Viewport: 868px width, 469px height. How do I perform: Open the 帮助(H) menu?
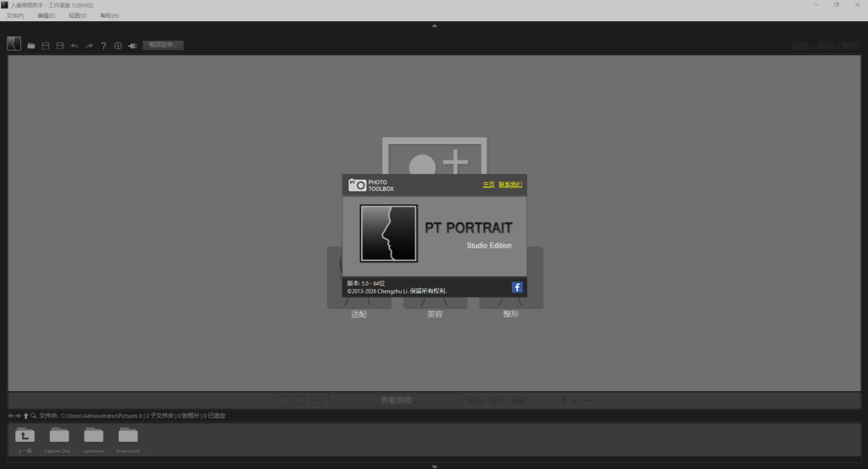109,15
